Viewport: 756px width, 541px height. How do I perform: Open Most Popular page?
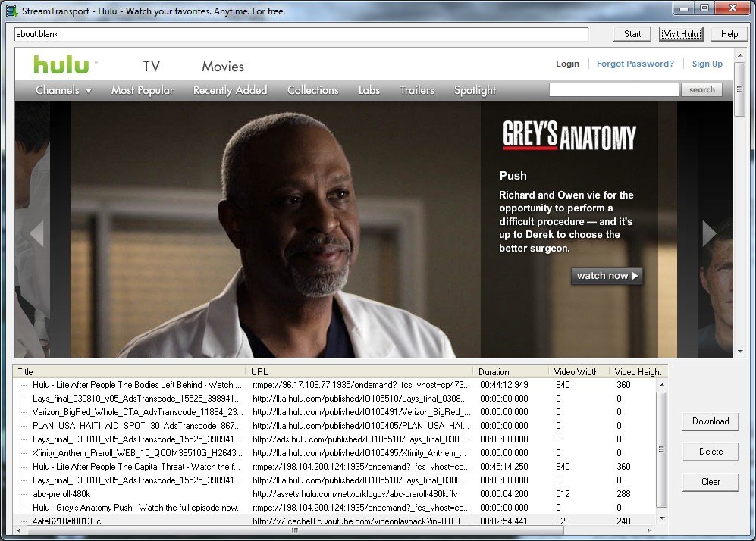[x=143, y=90]
